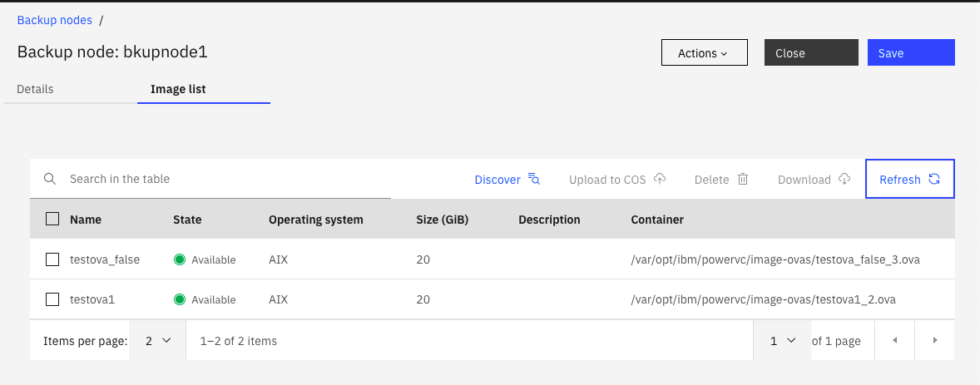980x385 pixels.
Task: Switch to the Details tab
Action: tap(35, 89)
